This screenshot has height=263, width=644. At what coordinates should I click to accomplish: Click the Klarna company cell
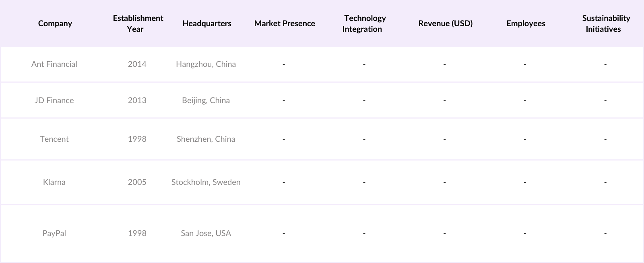54,182
